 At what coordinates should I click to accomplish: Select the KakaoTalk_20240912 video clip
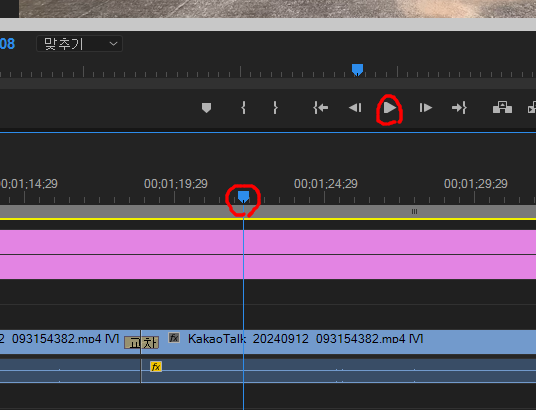tap(338, 342)
